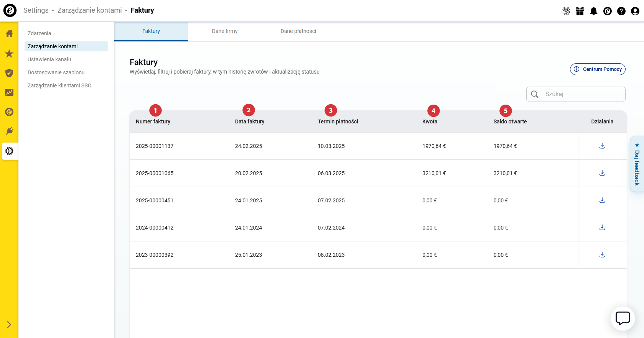Download invoice 2025-00001137
Image resolution: width=644 pixels, height=338 pixels.
(602, 146)
